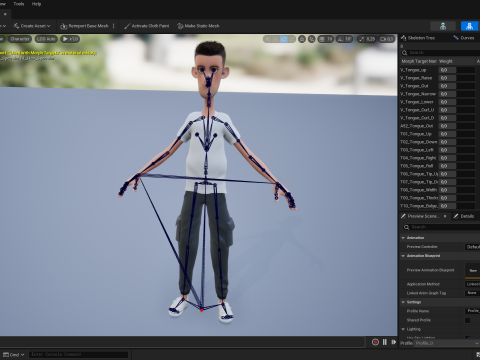Open the grid snap size value 10
The image size is (480, 360).
coord(329,39)
